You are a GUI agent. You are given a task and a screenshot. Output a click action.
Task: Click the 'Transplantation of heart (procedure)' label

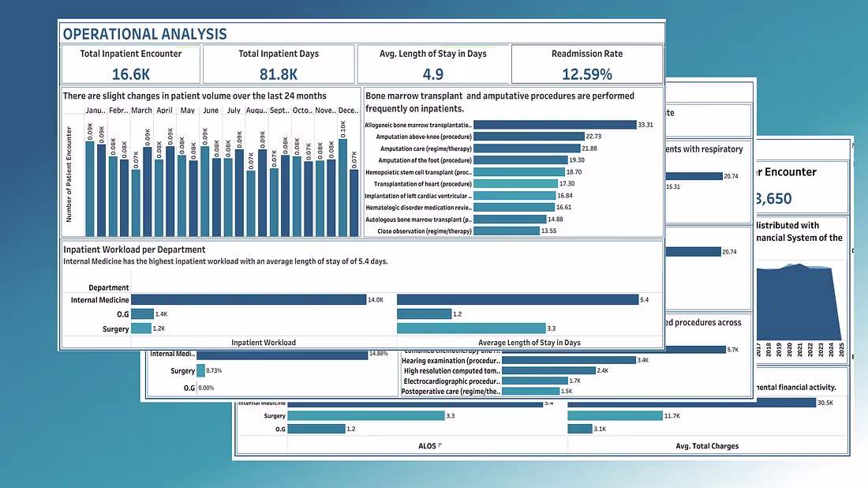(423, 184)
